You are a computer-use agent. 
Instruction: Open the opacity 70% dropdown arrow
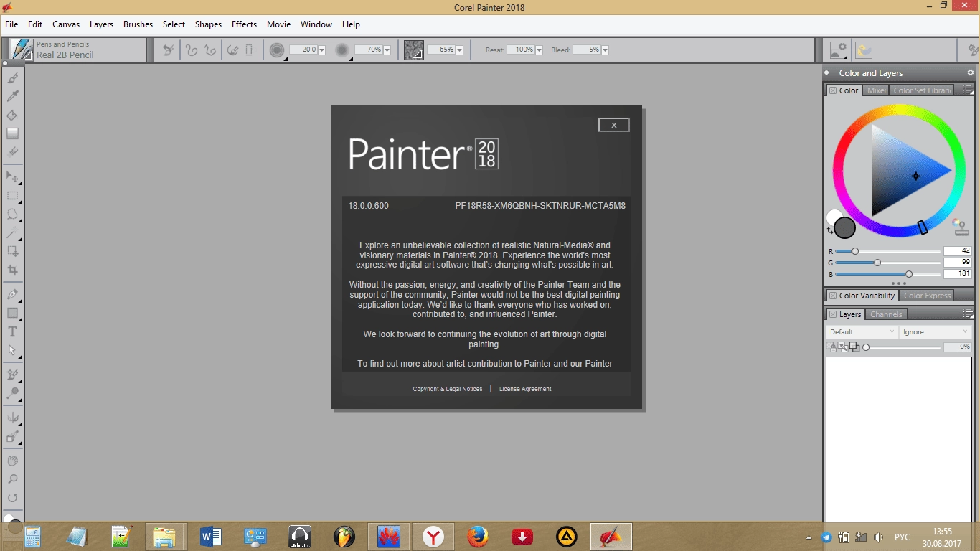387,50
